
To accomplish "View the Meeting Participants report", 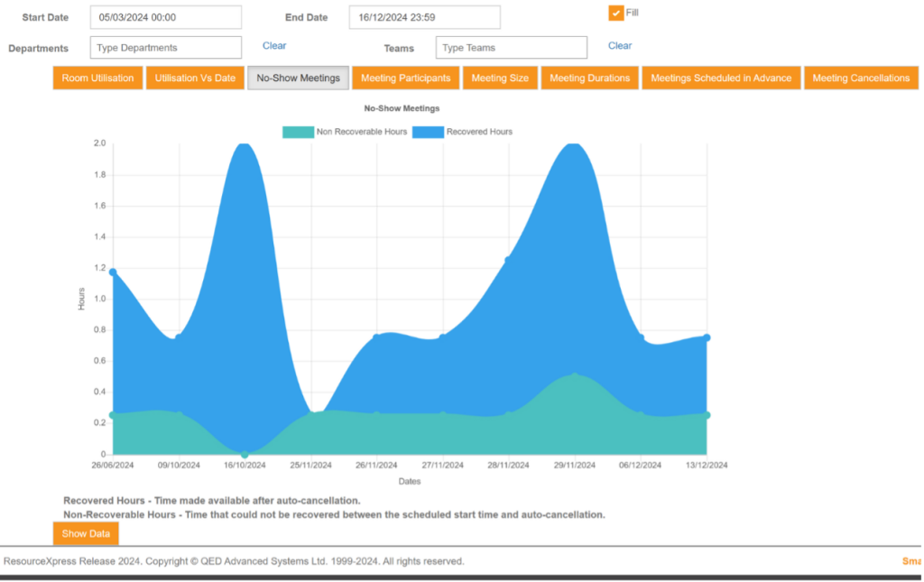I will click(406, 79).
